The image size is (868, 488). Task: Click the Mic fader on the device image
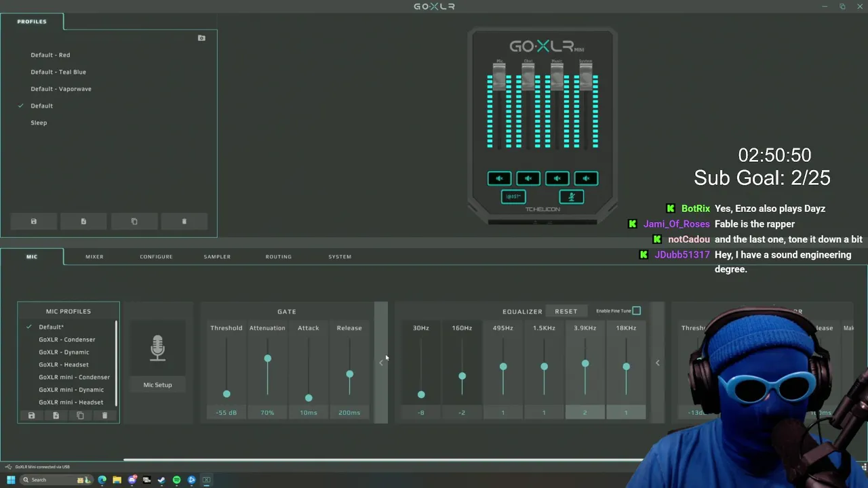pos(499,77)
